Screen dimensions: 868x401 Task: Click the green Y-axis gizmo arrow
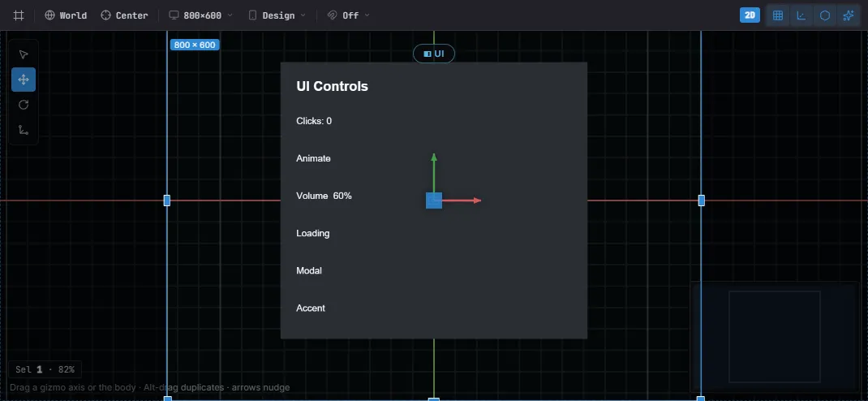(434, 172)
